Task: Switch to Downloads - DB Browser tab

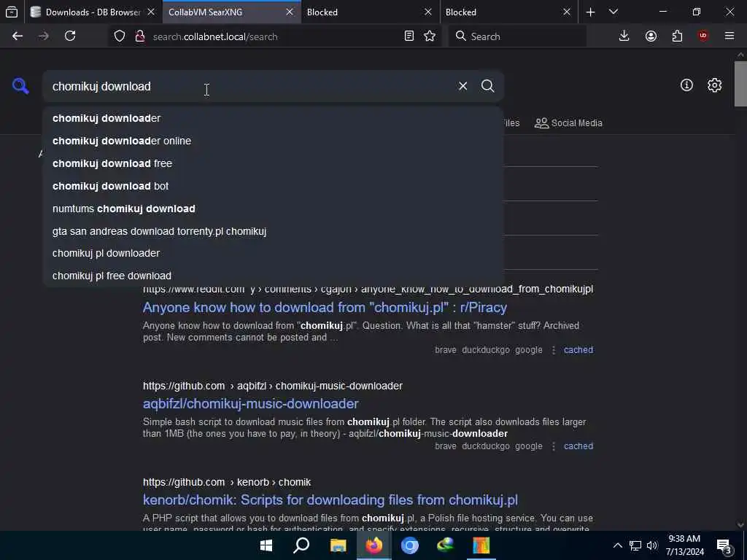Action: pos(93,12)
